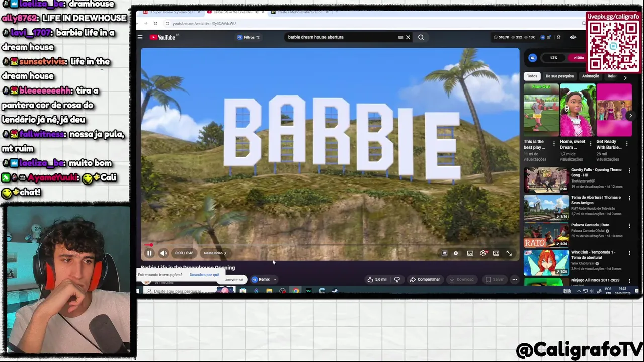Viewport: 644px width, 362px height.
Task: Switch to the 'Create a Melhores aberturas' browser tab
Action: point(300,12)
